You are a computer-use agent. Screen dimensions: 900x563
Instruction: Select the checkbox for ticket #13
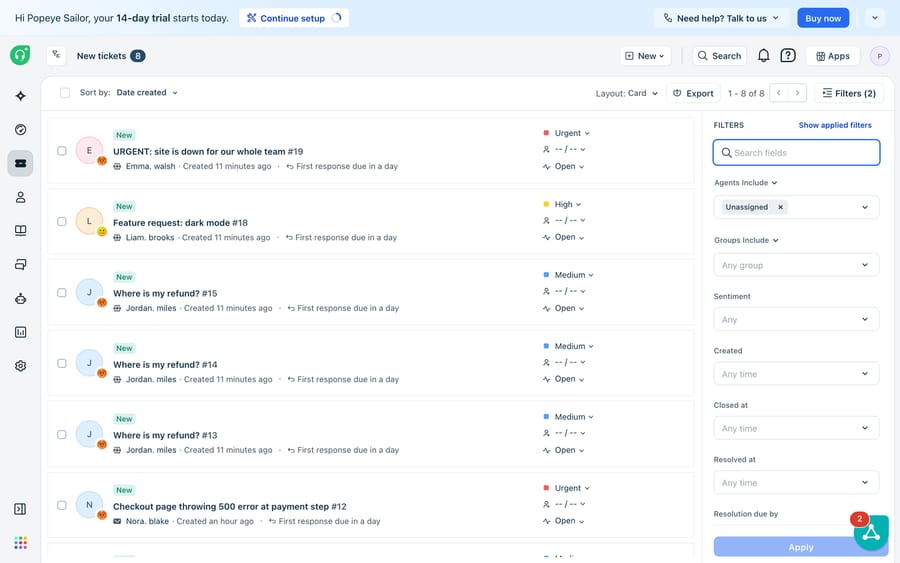click(x=62, y=434)
